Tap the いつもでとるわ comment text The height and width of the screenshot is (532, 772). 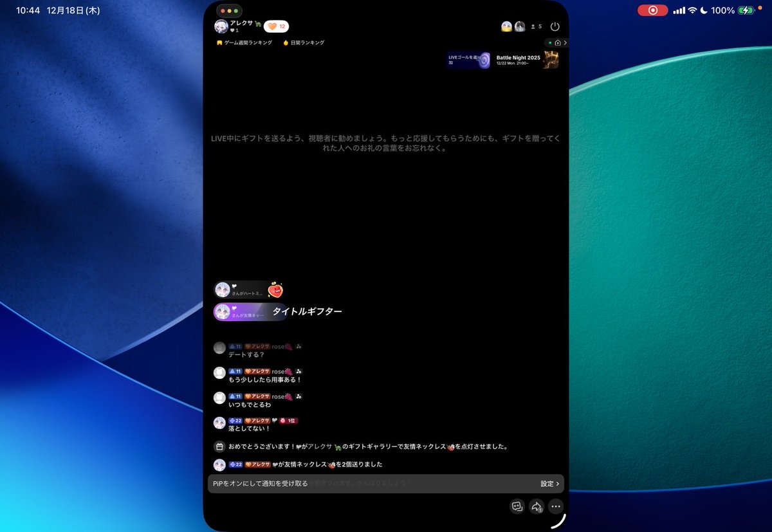(x=250, y=405)
